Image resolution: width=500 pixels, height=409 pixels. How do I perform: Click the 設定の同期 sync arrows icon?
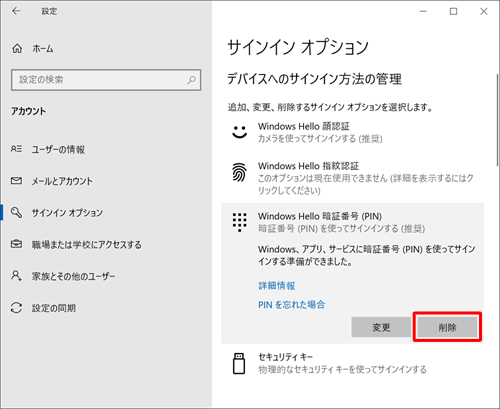16,307
